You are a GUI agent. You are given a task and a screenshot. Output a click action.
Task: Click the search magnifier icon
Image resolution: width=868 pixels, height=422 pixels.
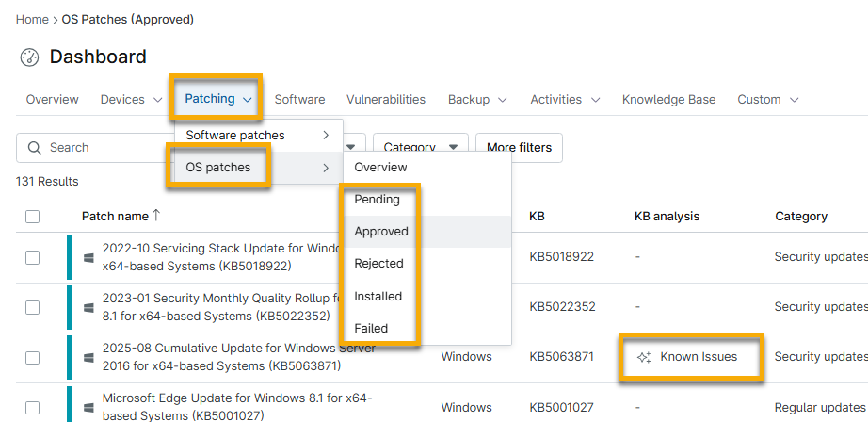click(x=34, y=148)
